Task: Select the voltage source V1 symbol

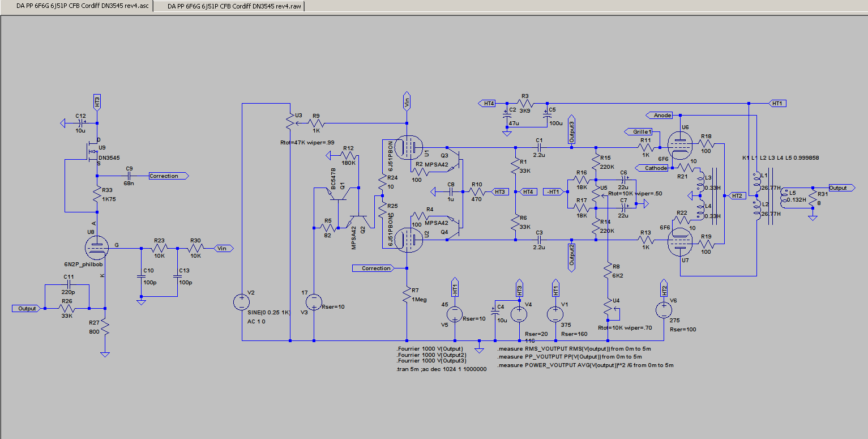Action: (555, 313)
